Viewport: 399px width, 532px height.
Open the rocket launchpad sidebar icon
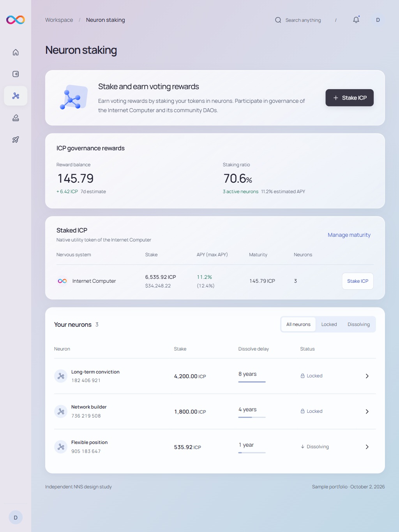pyautogui.click(x=16, y=139)
